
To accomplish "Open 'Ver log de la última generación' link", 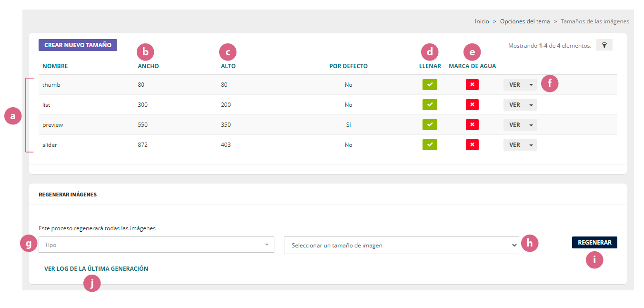I will tap(96, 269).
